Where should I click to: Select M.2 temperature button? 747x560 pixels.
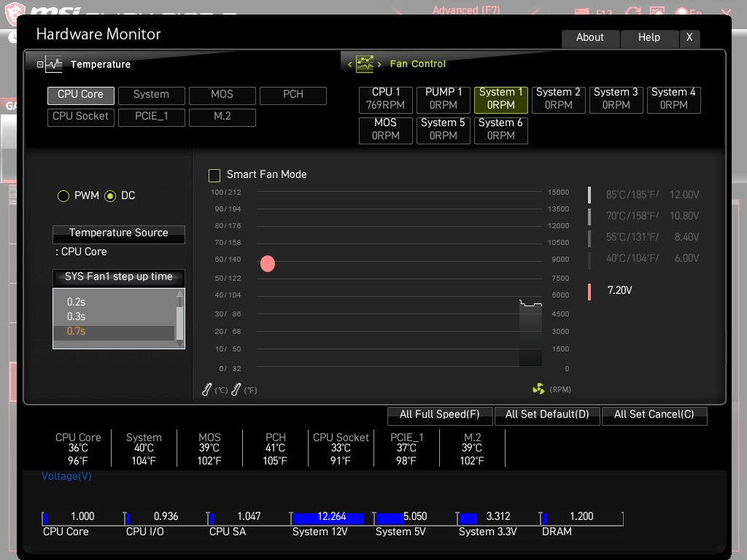(x=222, y=117)
